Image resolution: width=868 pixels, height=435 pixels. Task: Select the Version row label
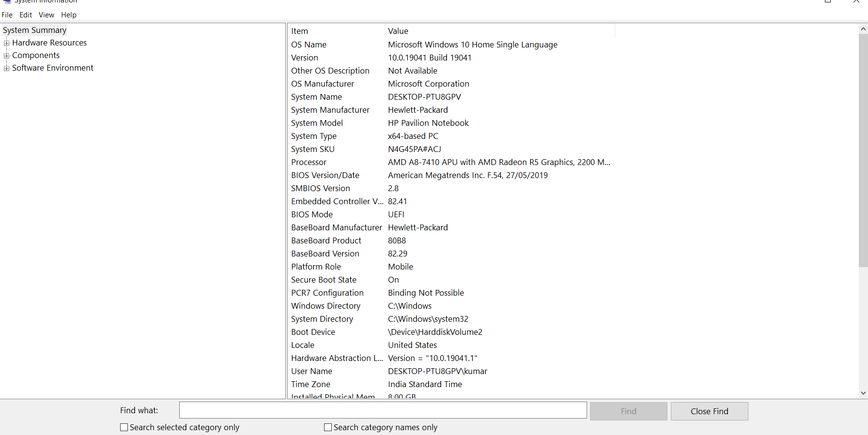[x=305, y=58]
